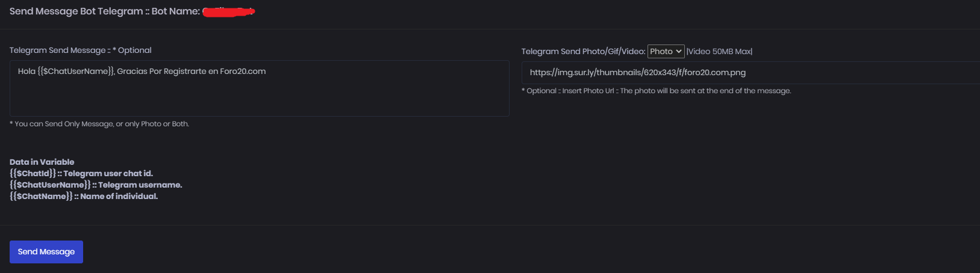Click the "Insert Photo Url" hint note
The image size is (980, 273).
657,91
